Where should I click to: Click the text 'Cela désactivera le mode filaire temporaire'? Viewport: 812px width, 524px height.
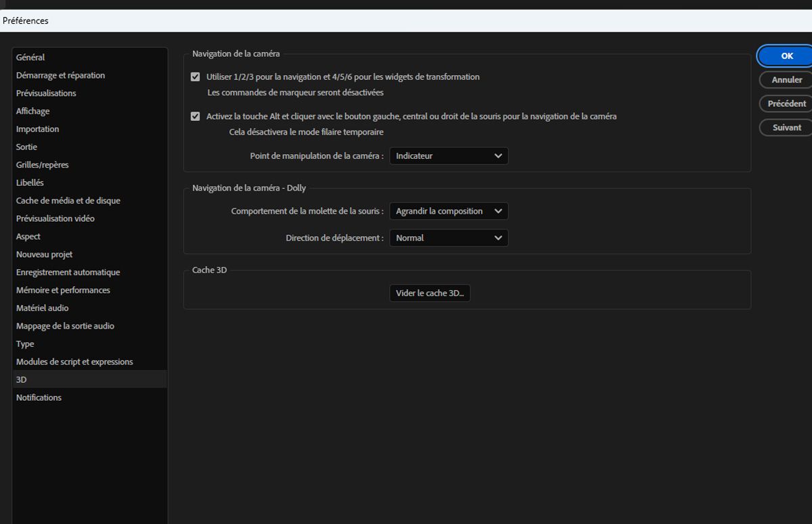click(307, 133)
